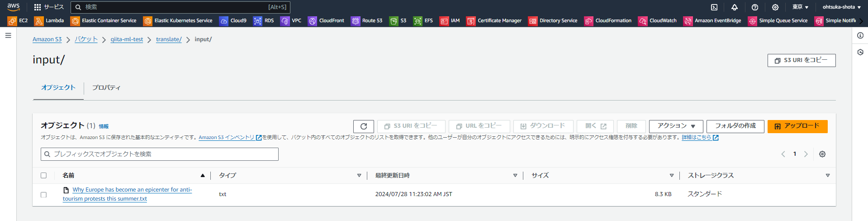
Task: Go to previous page arrow in pagination
Action: pos(783,154)
